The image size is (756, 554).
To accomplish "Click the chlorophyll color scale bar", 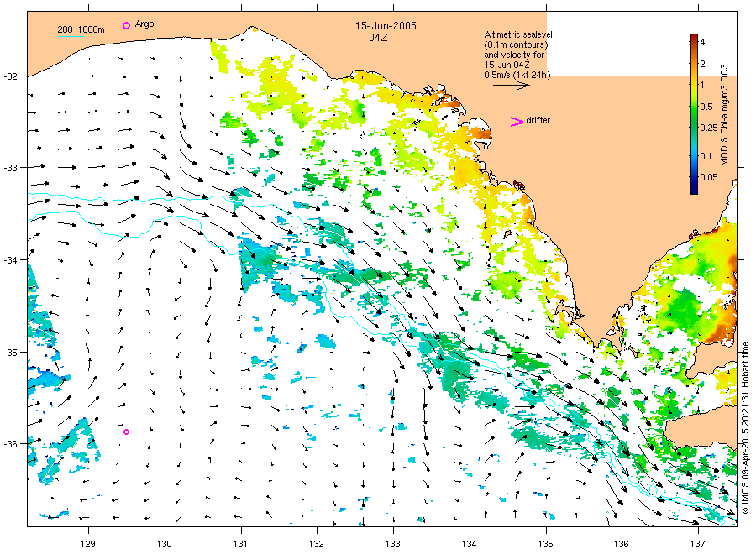I will coord(694,114).
